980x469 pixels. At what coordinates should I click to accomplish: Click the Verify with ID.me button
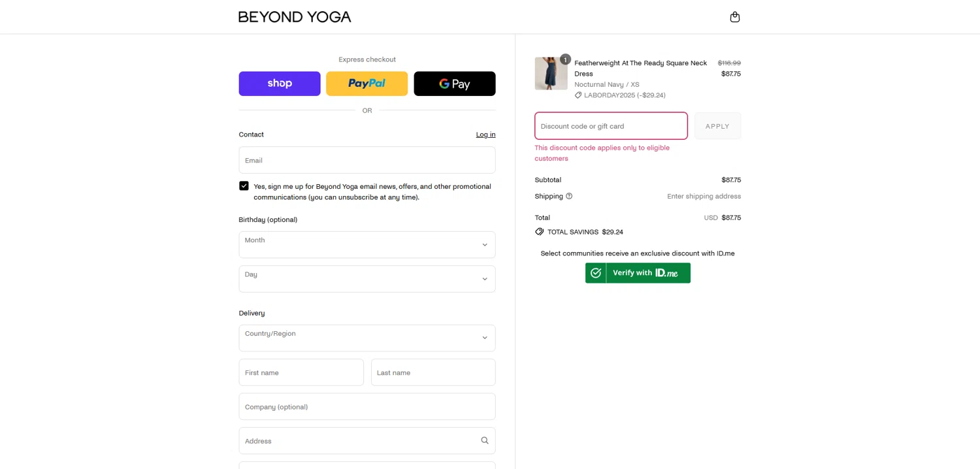[638, 273]
